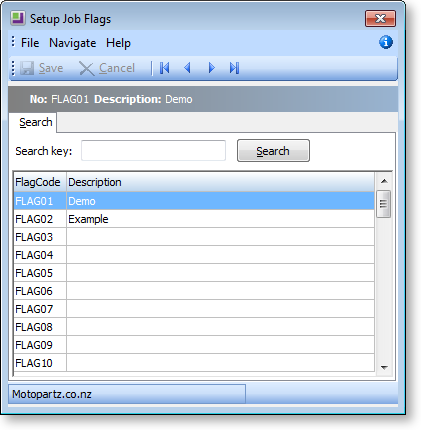Select the FLAG02 Example row
This screenshot has width=421, height=430.
194,219
